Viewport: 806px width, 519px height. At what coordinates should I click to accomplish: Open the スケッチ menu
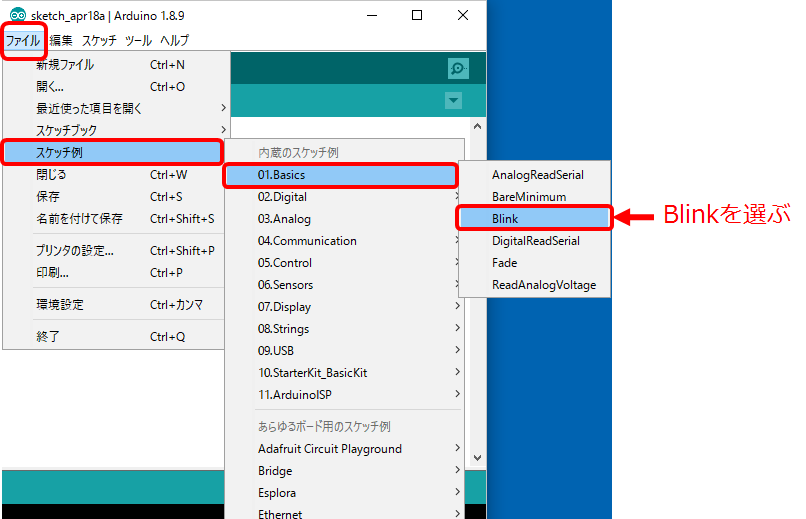(99, 40)
